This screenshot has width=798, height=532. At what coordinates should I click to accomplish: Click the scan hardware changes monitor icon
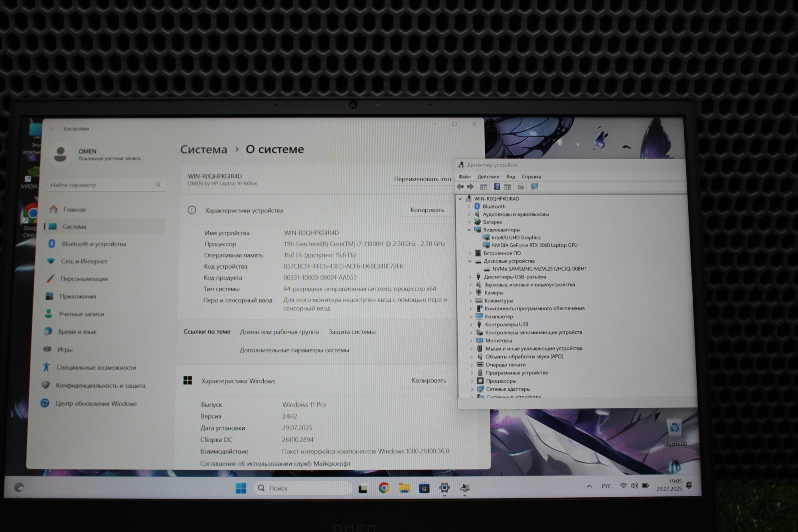point(534,186)
